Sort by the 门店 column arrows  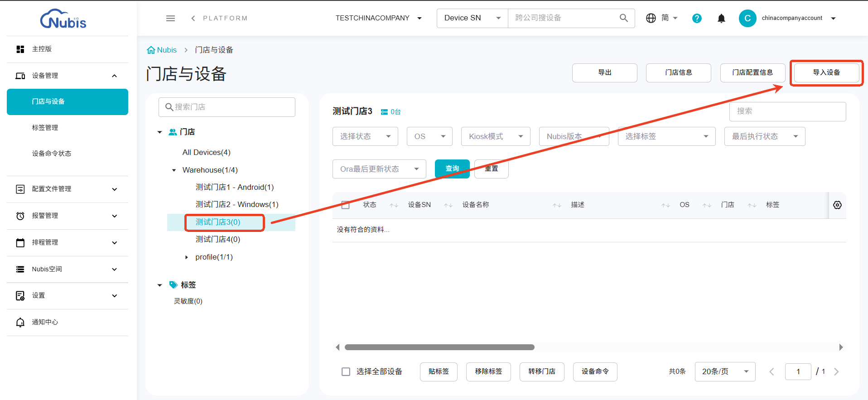pyautogui.click(x=752, y=205)
